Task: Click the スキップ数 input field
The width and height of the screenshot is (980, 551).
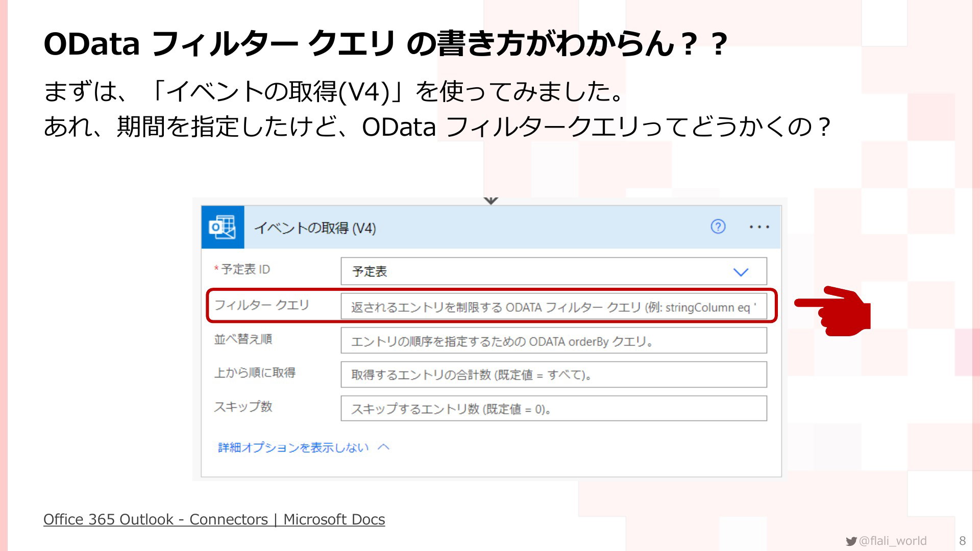Action: pyautogui.click(x=554, y=409)
